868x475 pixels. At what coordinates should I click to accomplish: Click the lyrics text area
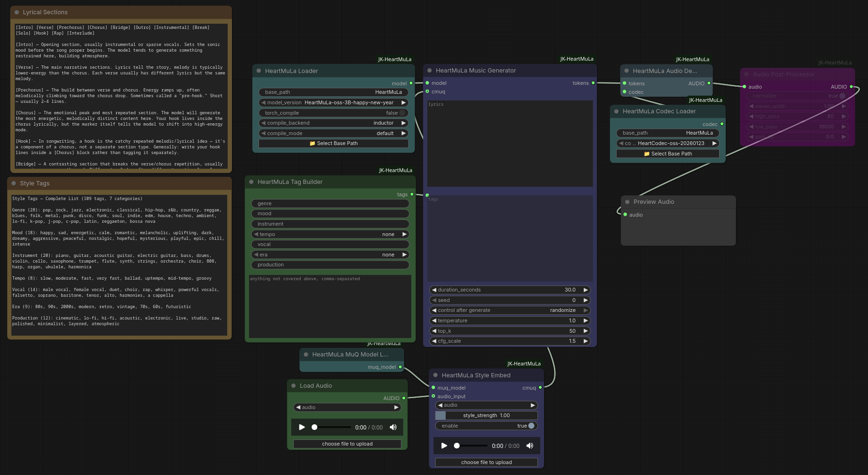(x=510, y=143)
